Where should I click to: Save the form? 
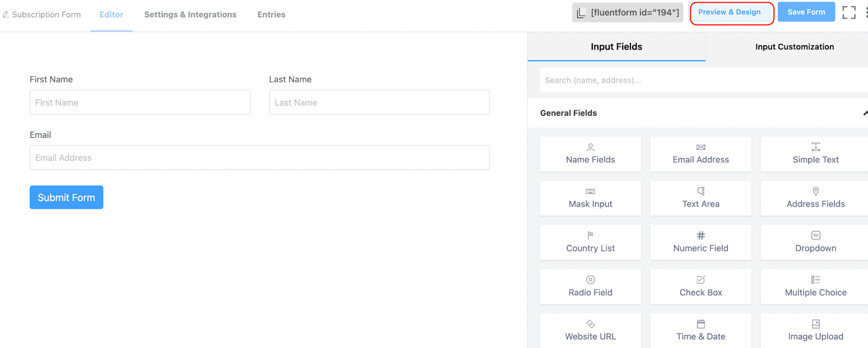pyautogui.click(x=806, y=12)
